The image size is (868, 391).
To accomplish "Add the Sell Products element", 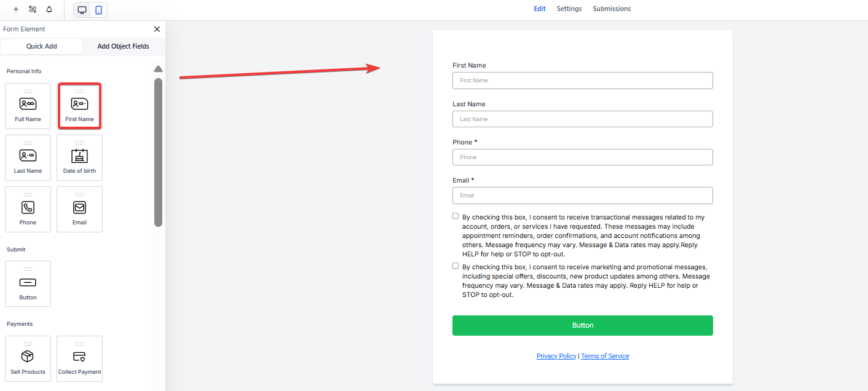I will [x=28, y=359].
